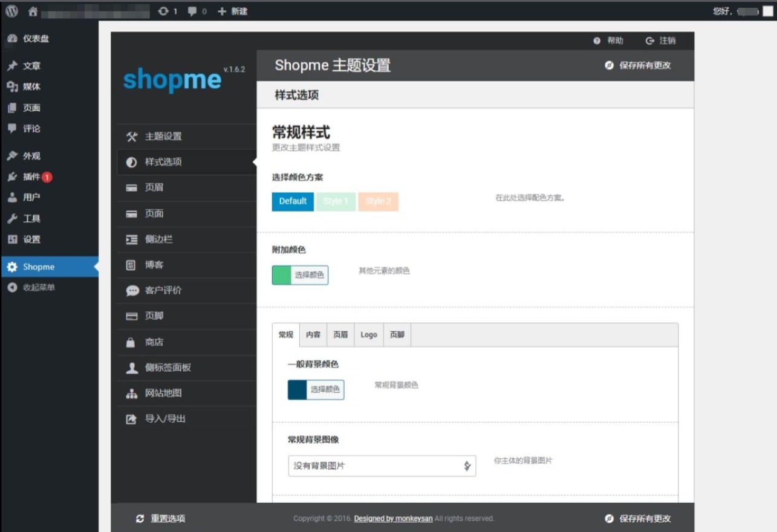Click the 新建 plus button
The width and height of the screenshot is (777, 532).
click(232, 11)
